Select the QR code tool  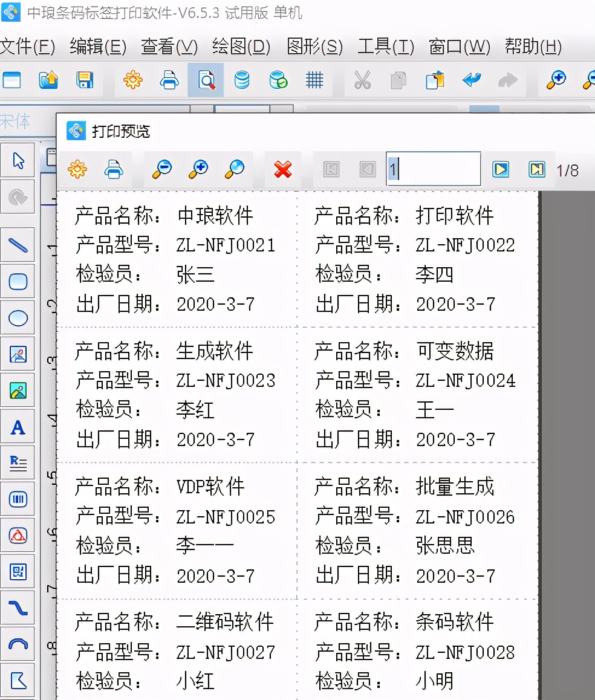(x=18, y=571)
